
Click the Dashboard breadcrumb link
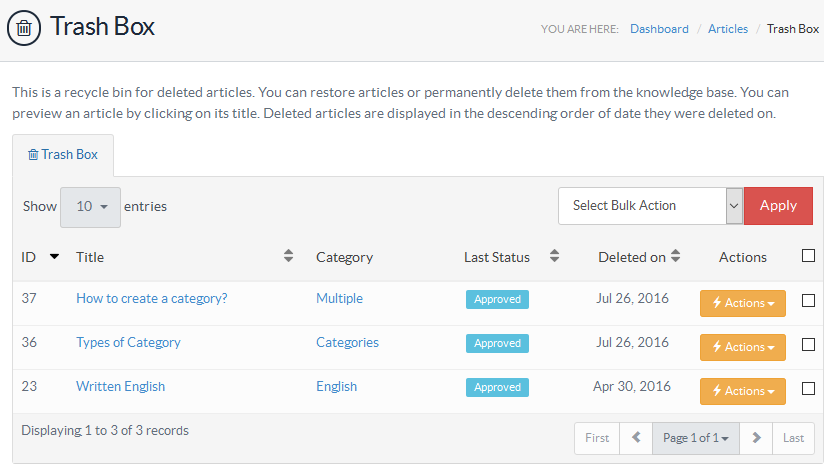click(659, 29)
